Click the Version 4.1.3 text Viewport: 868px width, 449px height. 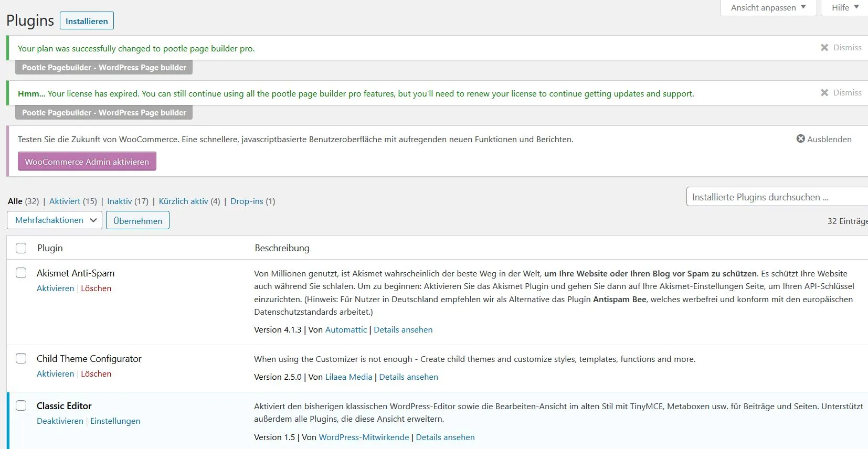[278, 330]
